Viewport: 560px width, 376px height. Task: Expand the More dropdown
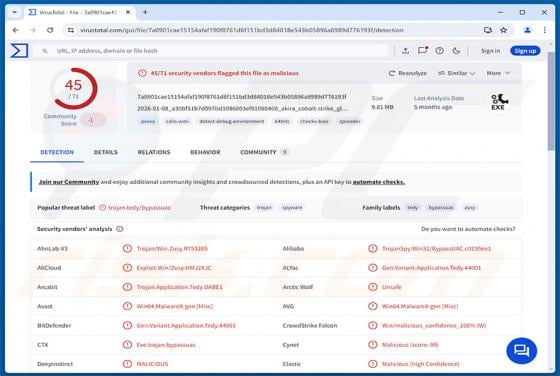(x=498, y=73)
